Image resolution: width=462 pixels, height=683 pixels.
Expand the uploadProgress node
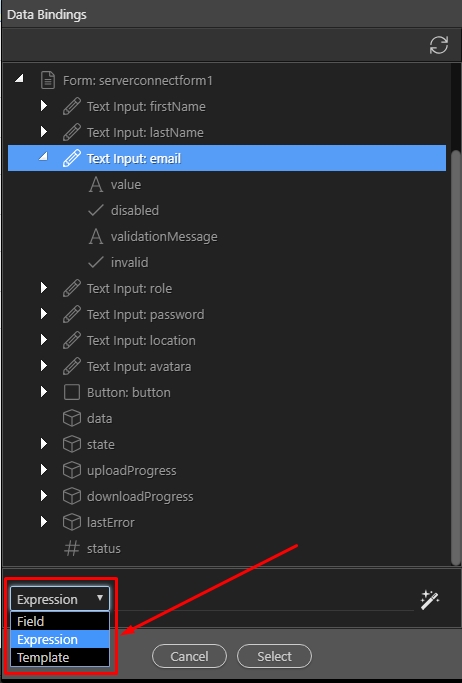[x=44, y=470]
